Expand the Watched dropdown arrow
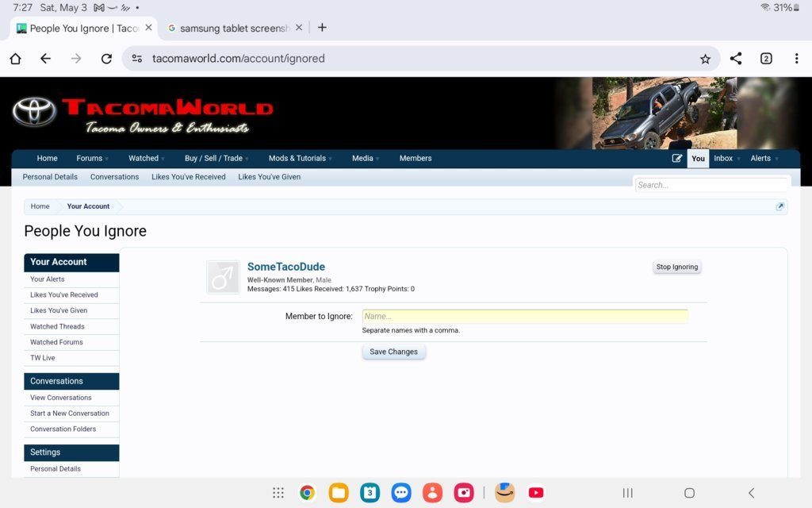812x508 pixels. pos(163,159)
